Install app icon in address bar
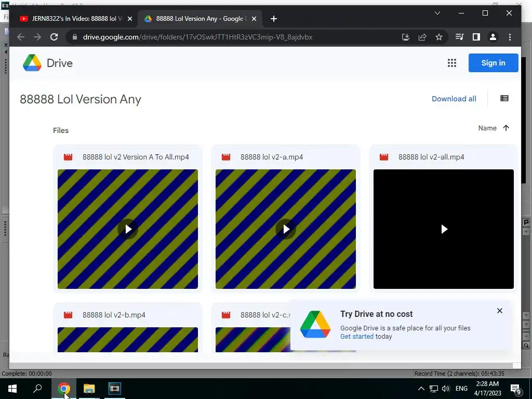The height and width of the screenshot is (399, 532). tap(405, 37)
